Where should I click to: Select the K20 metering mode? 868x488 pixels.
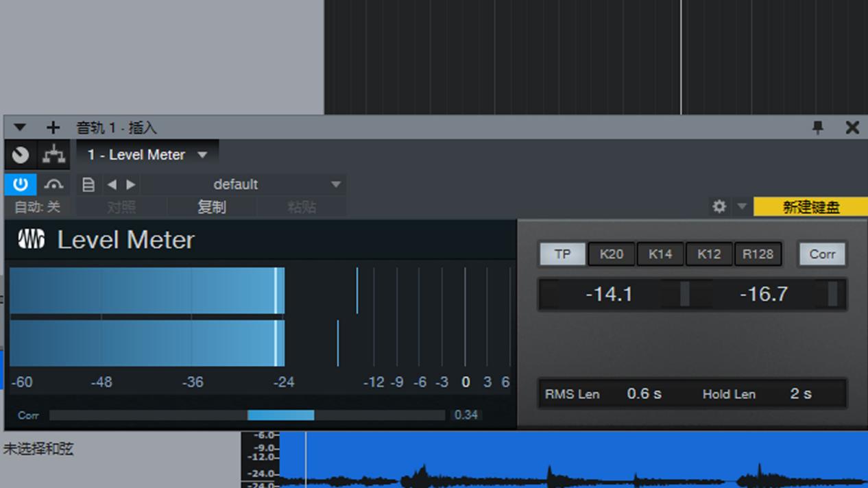611,254
